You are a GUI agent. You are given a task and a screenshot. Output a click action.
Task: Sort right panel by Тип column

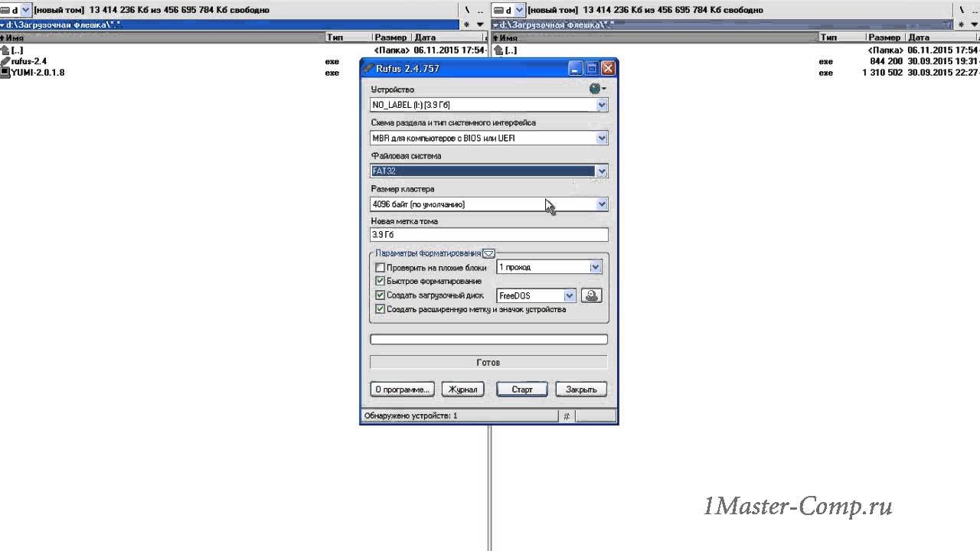(x=841, y=37)
